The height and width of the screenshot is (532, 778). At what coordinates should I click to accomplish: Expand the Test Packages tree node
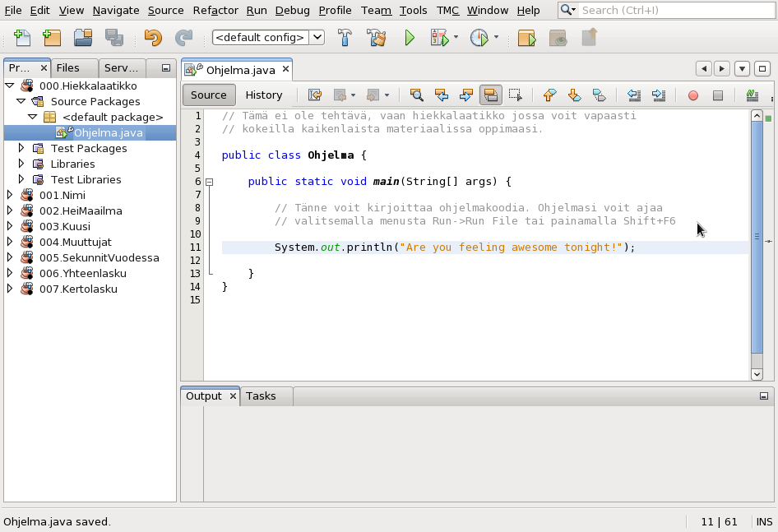coord(21,148)
